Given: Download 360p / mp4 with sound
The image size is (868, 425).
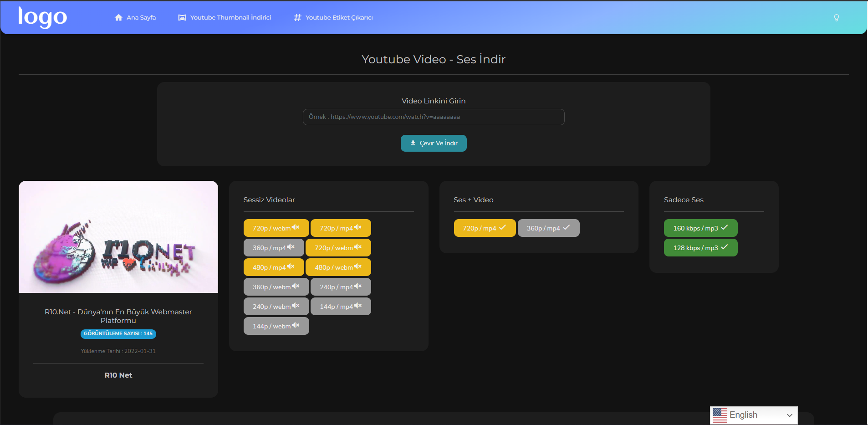Looking at the screenshot, I should pyautogui.click(x=549, y=228).
